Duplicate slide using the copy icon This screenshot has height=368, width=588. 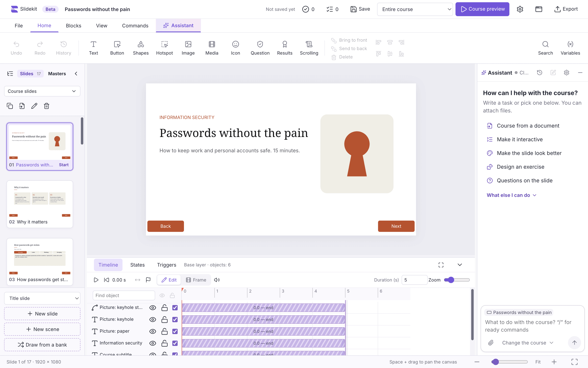[x=10, y=106]
